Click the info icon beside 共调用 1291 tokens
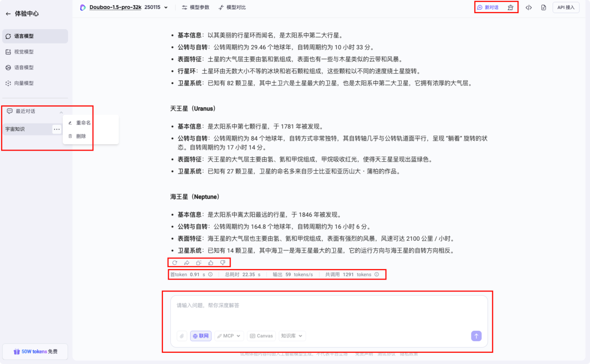 pos(377,274)
